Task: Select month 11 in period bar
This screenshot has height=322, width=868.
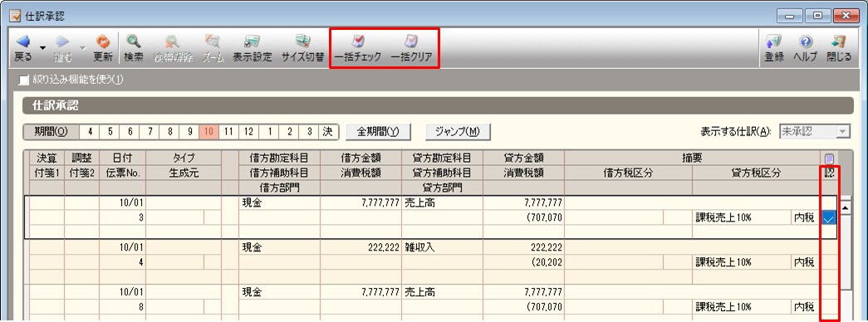Action: coord(228,132)
